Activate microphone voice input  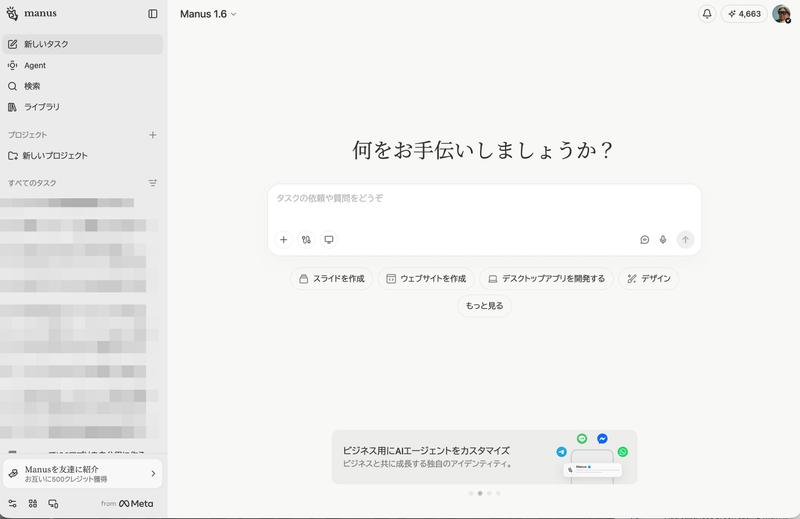click(x=663, y=239)
